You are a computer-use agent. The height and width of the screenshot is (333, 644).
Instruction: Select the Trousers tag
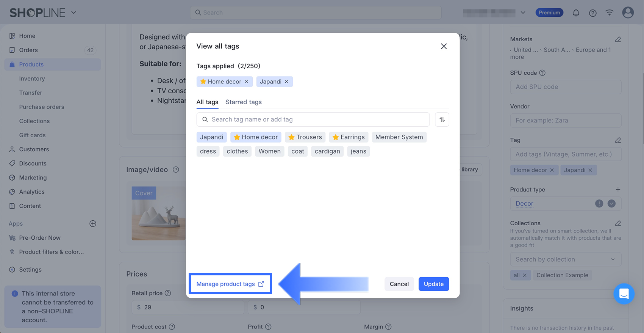305,137
